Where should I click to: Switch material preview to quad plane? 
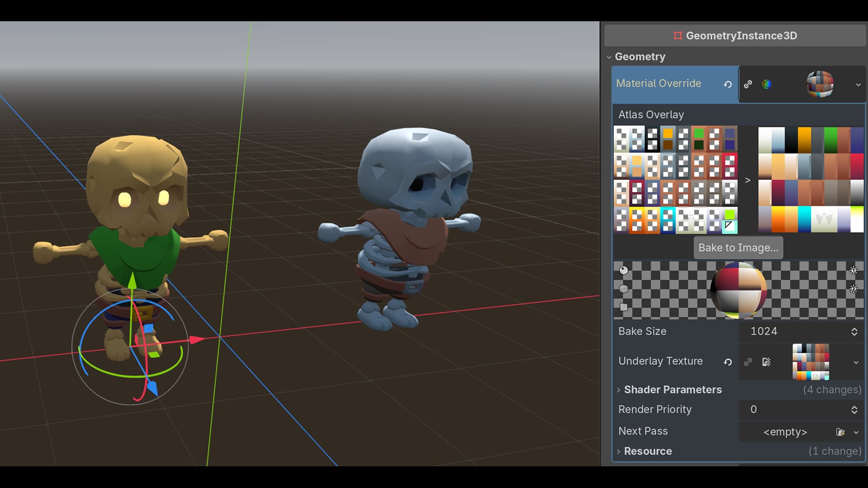[624, 307]
